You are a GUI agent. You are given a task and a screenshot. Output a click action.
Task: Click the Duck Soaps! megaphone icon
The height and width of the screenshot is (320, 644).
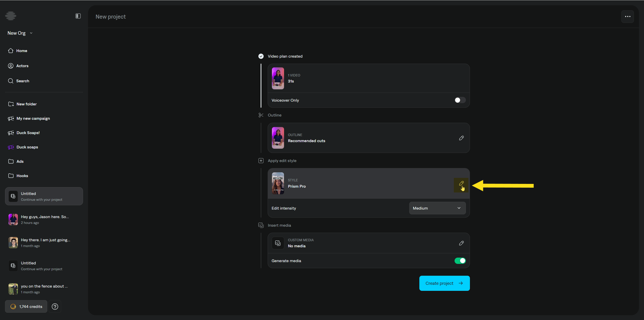tap(11, 133)
